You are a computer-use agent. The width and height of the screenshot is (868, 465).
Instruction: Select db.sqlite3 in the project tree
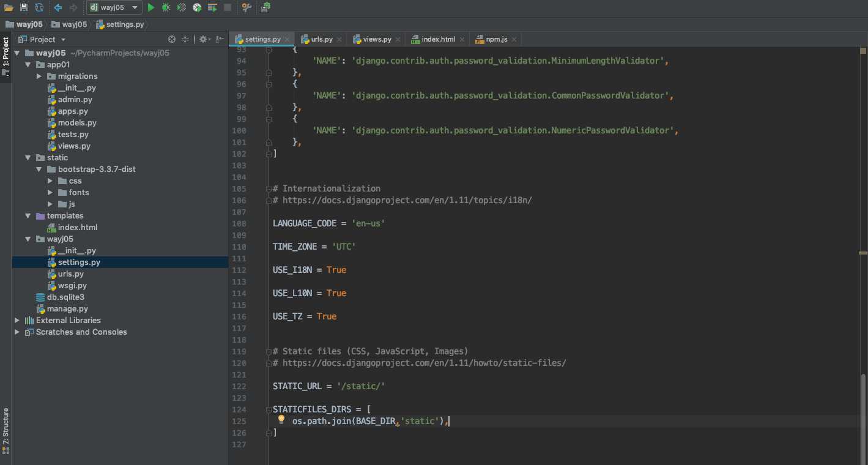(65, 297)
